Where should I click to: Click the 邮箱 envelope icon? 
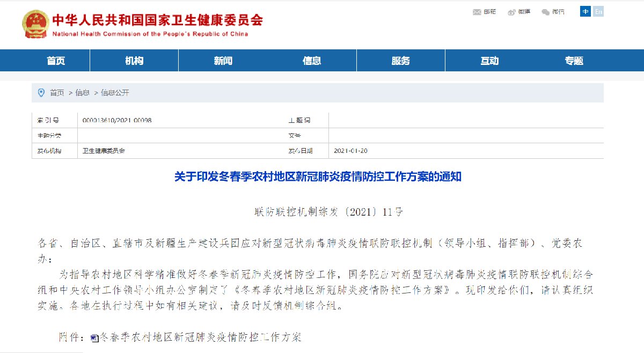coord(477,12)
